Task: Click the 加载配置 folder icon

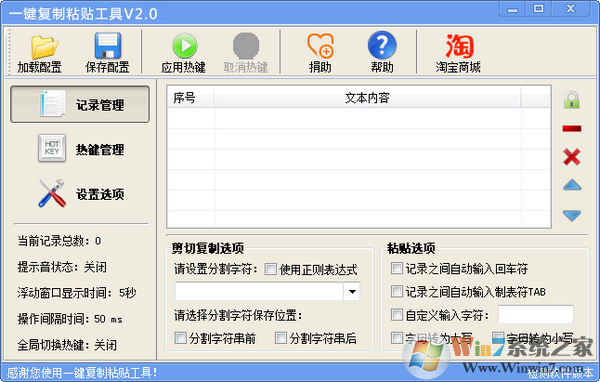Action: coord(44,47)
